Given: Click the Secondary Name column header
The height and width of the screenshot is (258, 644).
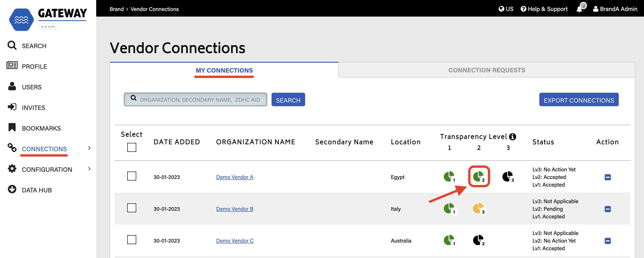Looking at the screenshot, I should click(x=344, y=142).
